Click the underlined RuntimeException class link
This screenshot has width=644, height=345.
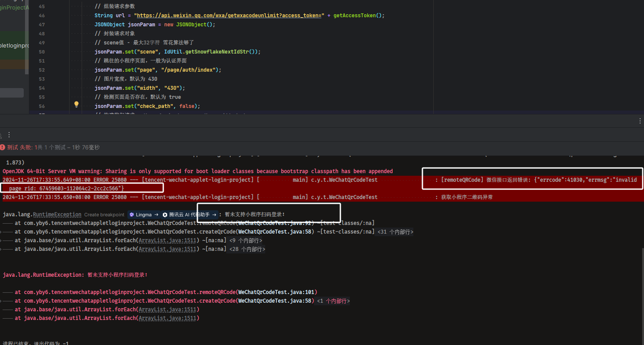click(57, 215)
